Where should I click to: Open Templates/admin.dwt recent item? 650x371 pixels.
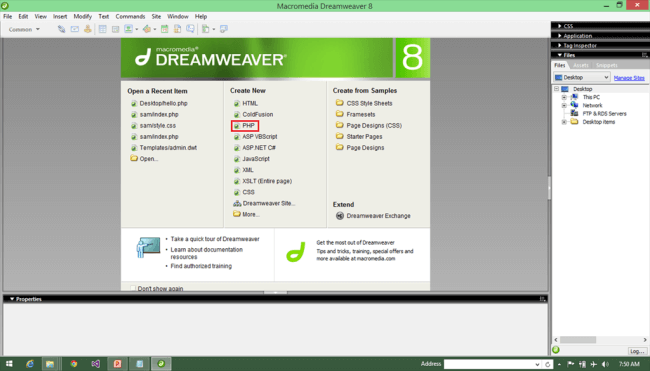tap(168, 148)
